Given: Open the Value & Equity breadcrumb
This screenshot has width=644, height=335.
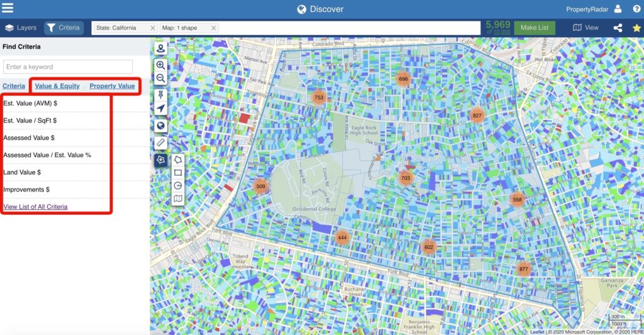Looking at the screenshot, I should point(57,86).
